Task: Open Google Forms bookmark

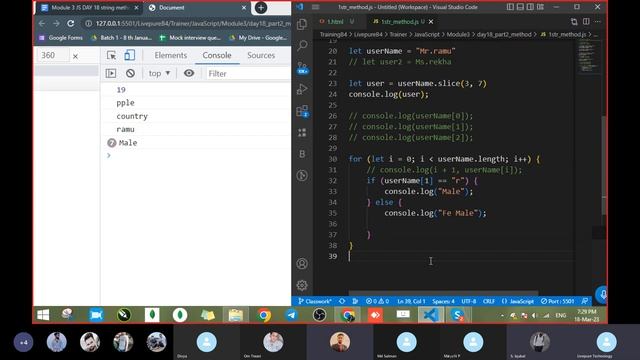Action: pos(60,38)
